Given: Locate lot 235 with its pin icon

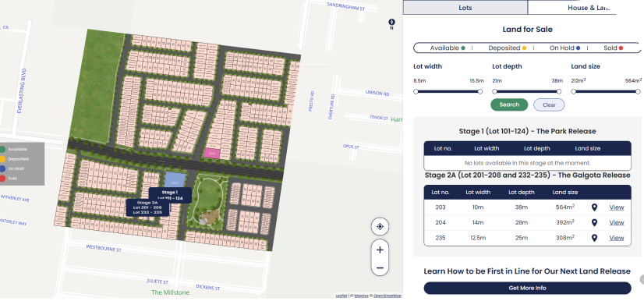Looking at the screenshot, I should (x=594, y=238).
